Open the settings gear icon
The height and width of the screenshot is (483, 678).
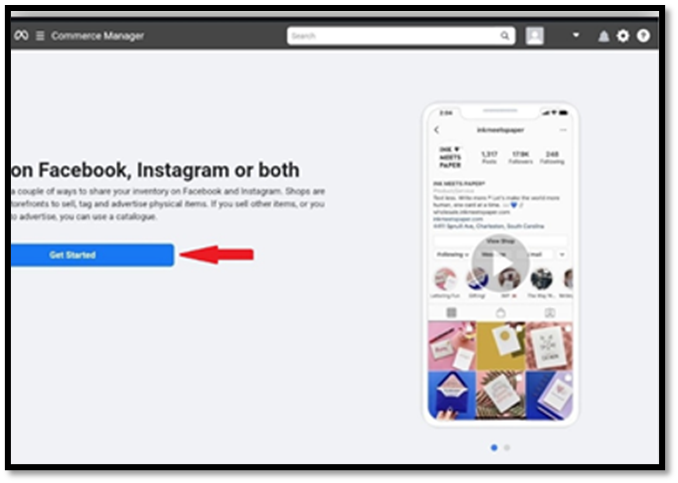click(623, 35)
